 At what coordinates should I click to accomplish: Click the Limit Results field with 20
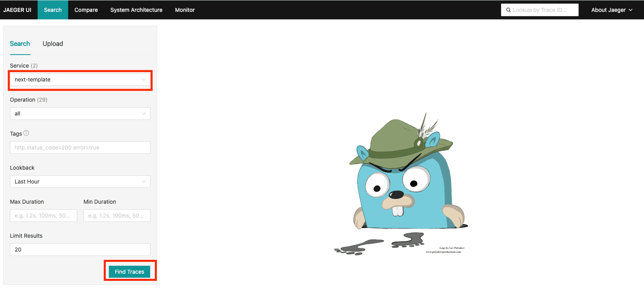80,250
